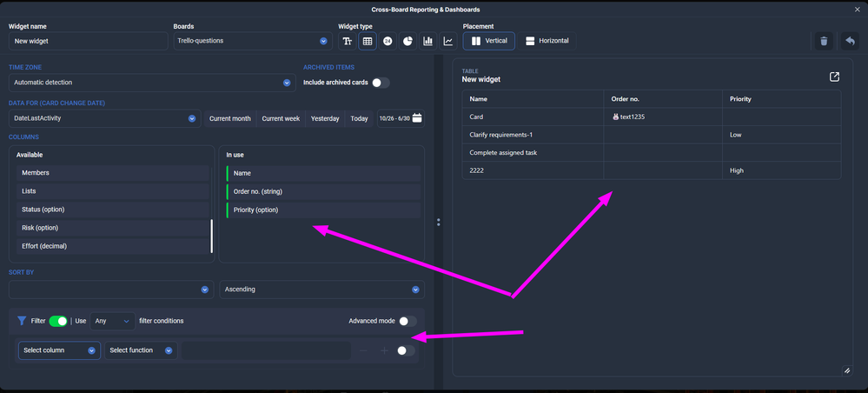
Task: Close the Cross-Board Reporting dialog
Action: pyautogui.click(x=858, y=10)
